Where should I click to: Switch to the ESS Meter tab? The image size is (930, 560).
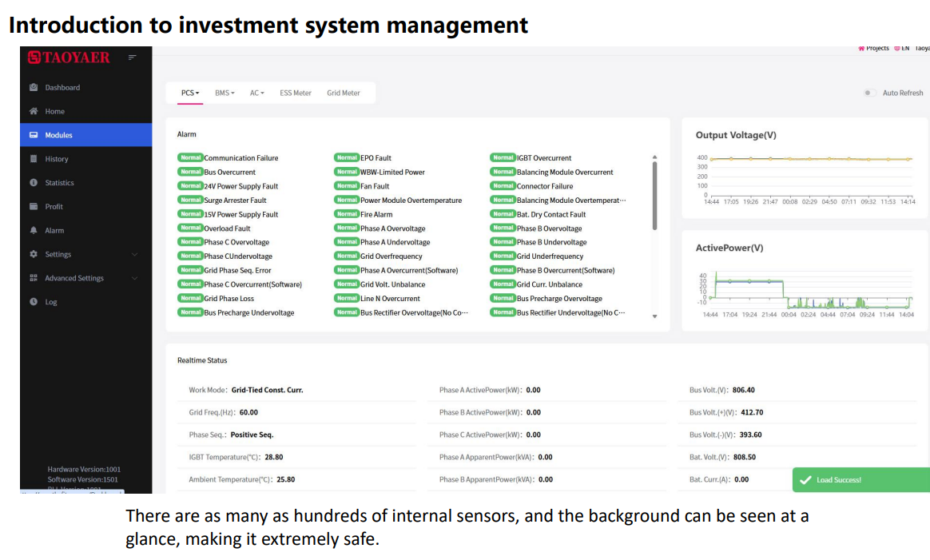tap(296, 93)
